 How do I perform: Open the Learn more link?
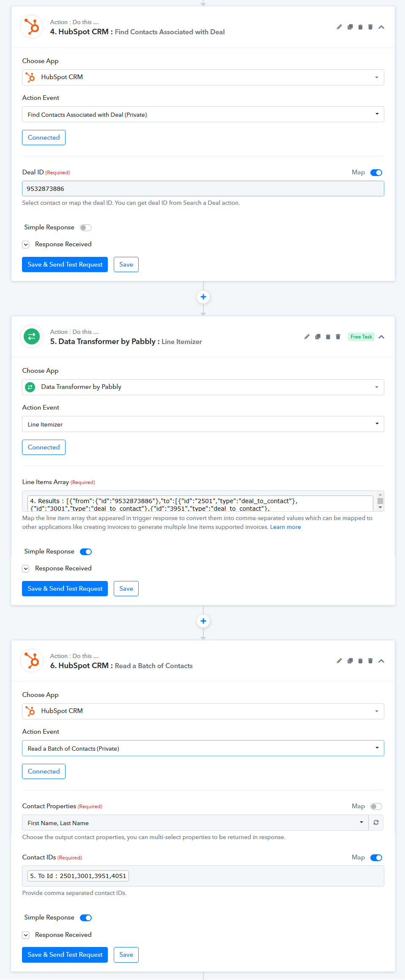tap(285, 527)
